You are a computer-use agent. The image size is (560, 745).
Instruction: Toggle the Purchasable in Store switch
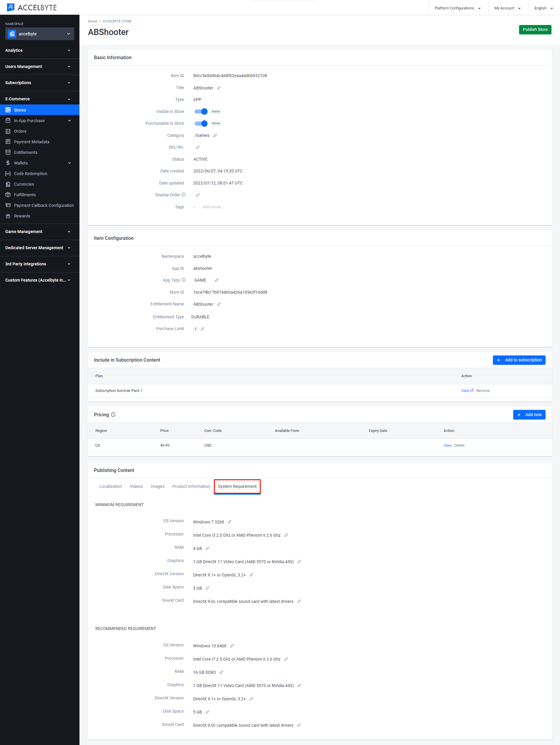201,123
